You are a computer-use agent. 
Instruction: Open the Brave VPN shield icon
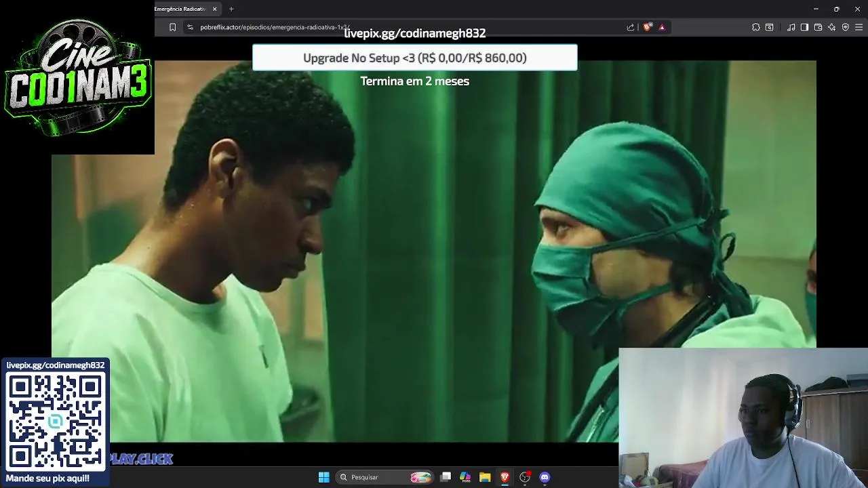846,27
